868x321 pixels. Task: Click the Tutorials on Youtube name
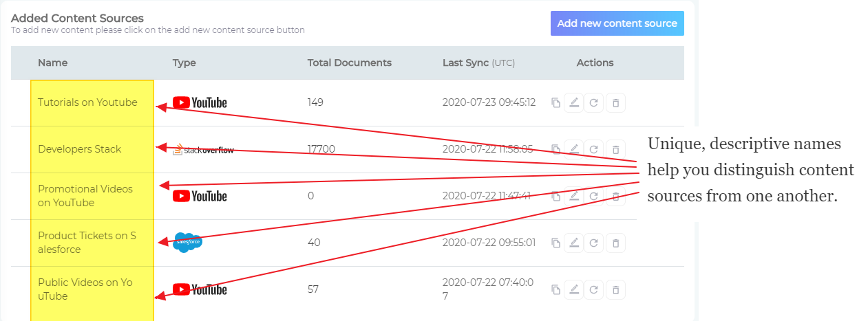pos(87,102)
